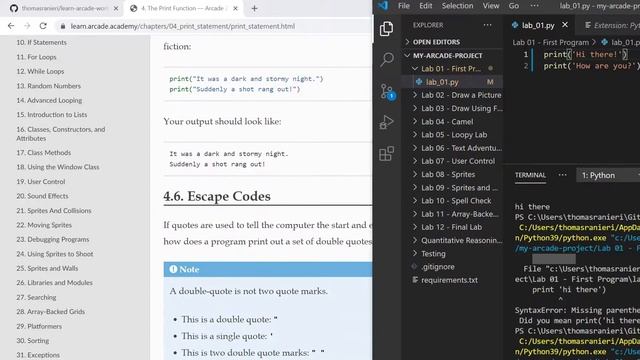Open chapter 13. Random Numbers link
Image resolution: width=640 pixels, height=360 pixels.
(x=49, y=86)
